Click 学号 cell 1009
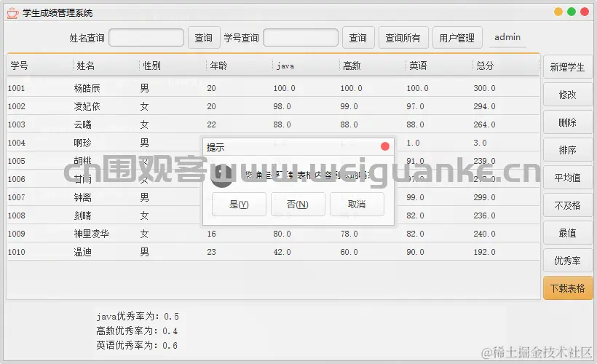The width and height of the screenshot is (597, 364). click(16, 234)
